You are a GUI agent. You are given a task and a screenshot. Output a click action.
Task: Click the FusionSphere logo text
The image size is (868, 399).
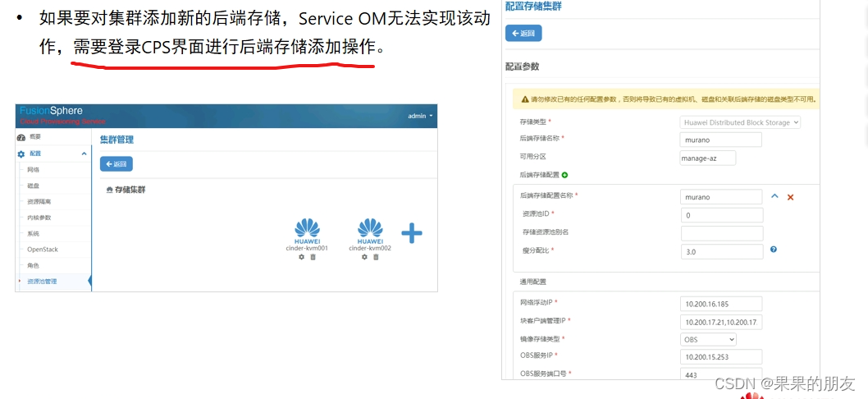(x=51, y=111)
